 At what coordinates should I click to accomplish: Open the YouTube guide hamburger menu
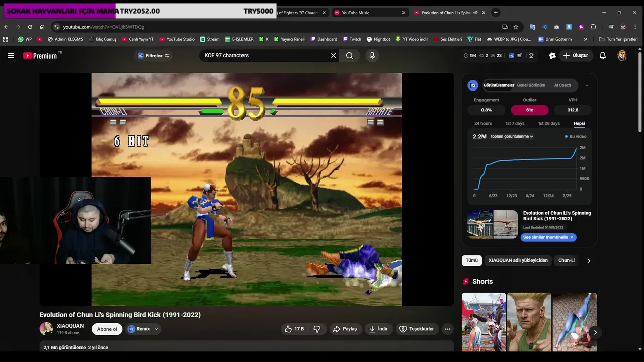click(x=11, y=56)
